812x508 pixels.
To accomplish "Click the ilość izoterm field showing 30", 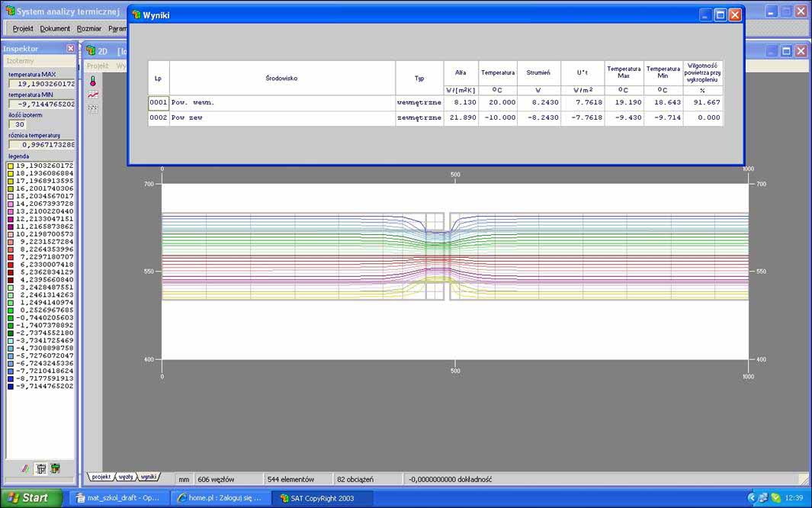I will click(x=17, y=124).
